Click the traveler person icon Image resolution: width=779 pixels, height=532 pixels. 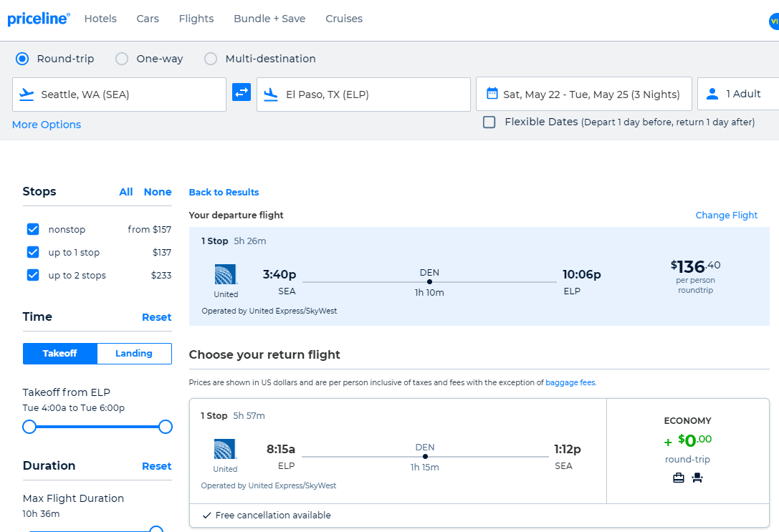[x=712, y=93]
